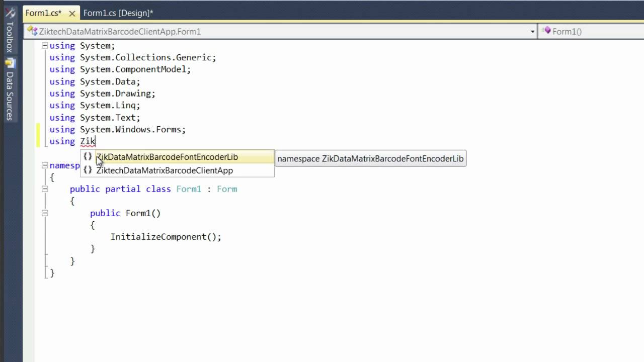Screen dimensions: 644x362
Task: Click namespace icon beside ZikDataMatrixBarcodeFontEncoderLib
Action: coord(88,157)
